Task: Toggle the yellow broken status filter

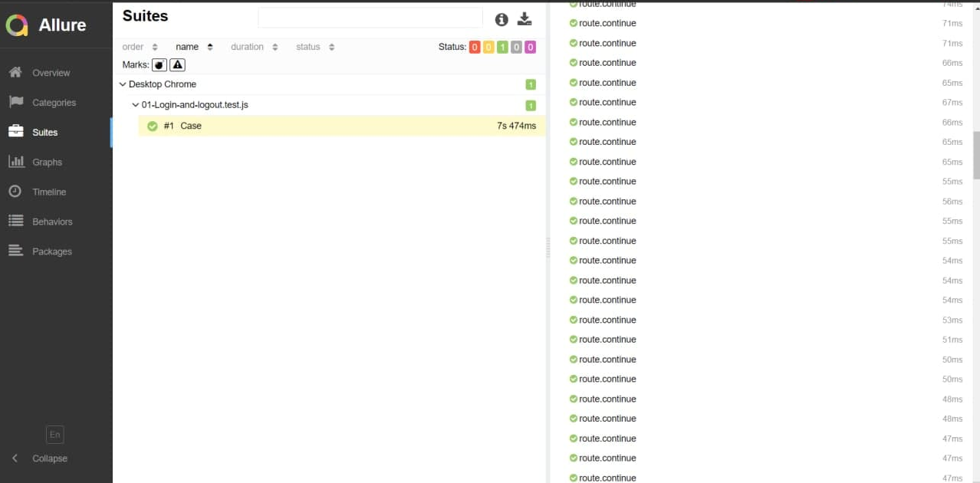Action: (x=488, y=48)
